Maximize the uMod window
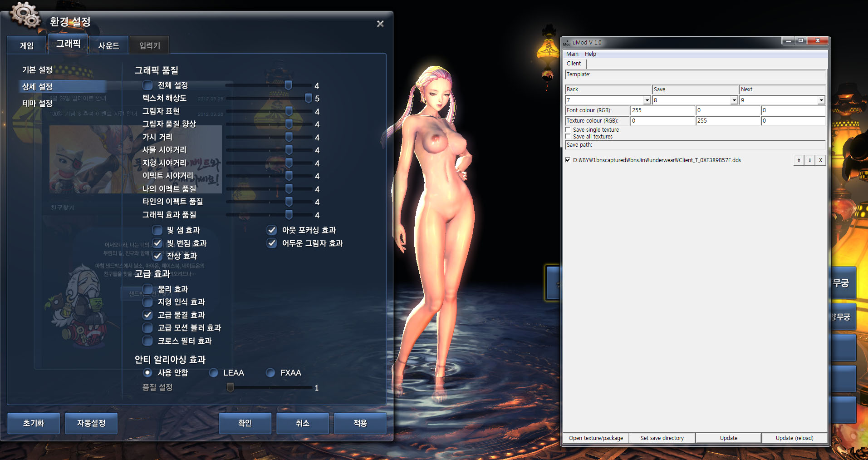The height and width of the screenshot is (460, 868). point(801,41)
